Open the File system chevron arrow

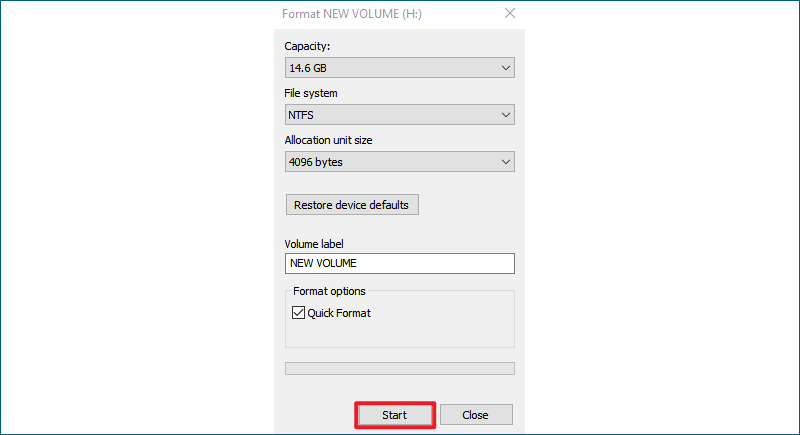click(x=506, y=115)
